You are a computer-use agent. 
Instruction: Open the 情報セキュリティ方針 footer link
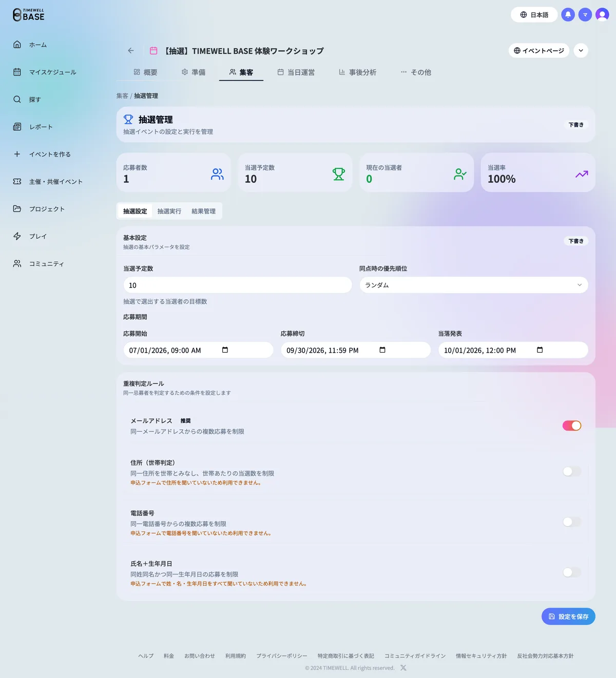pyautogui.click(x=482, y=656)
